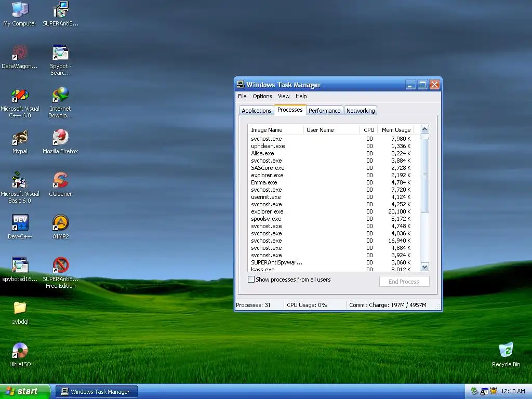Toggle Show processes from all users
532x399 pixels.
click(251, 279)
